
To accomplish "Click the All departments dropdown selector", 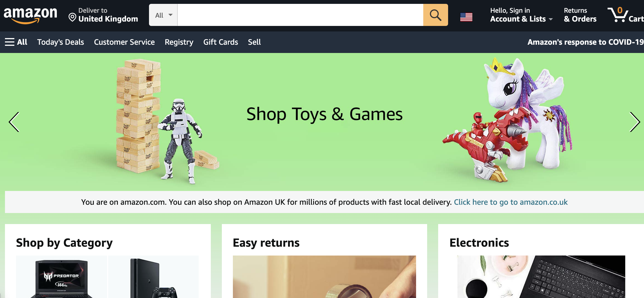I will pyautogui.click(x=163, y=15).
